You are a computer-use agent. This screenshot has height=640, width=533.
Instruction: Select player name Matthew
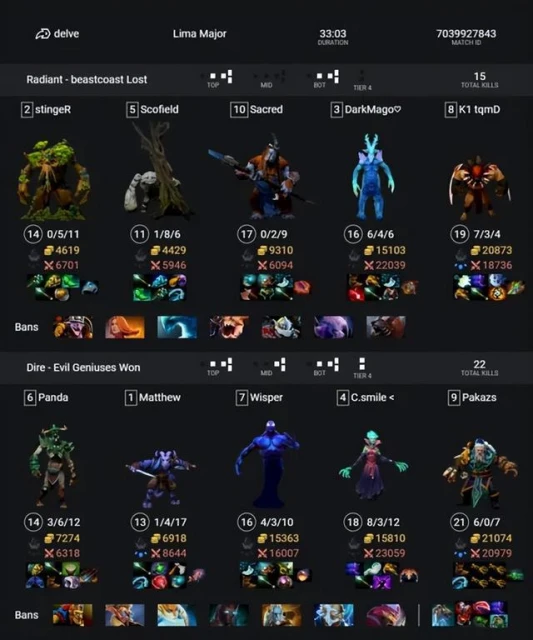(160, 398)
